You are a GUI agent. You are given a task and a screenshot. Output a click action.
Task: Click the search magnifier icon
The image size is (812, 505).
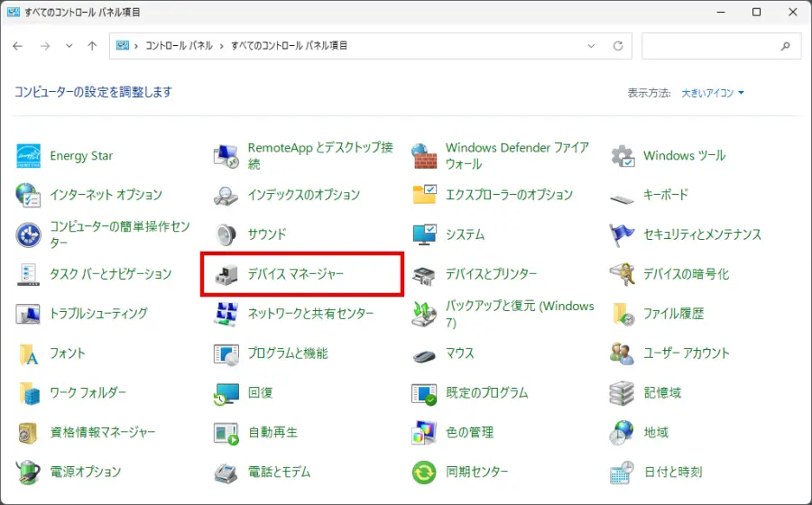pyautogui.click(x=786, y=46)
